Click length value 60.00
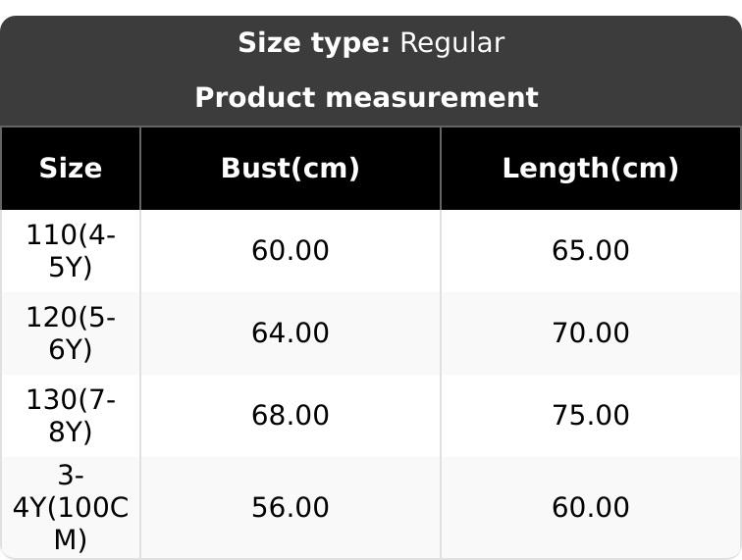 point(591,508)
